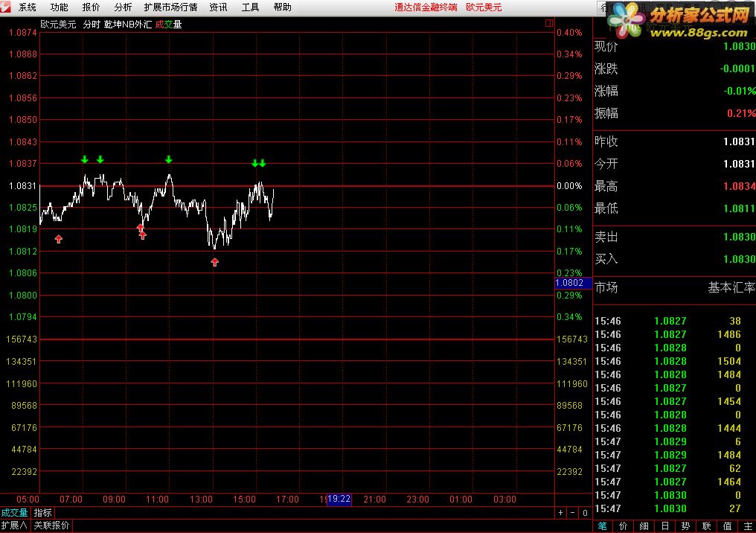This screenshot has height=533, width=756.
Task: Click the 最低 value 1.0811
Action: [x=739, y=208]
